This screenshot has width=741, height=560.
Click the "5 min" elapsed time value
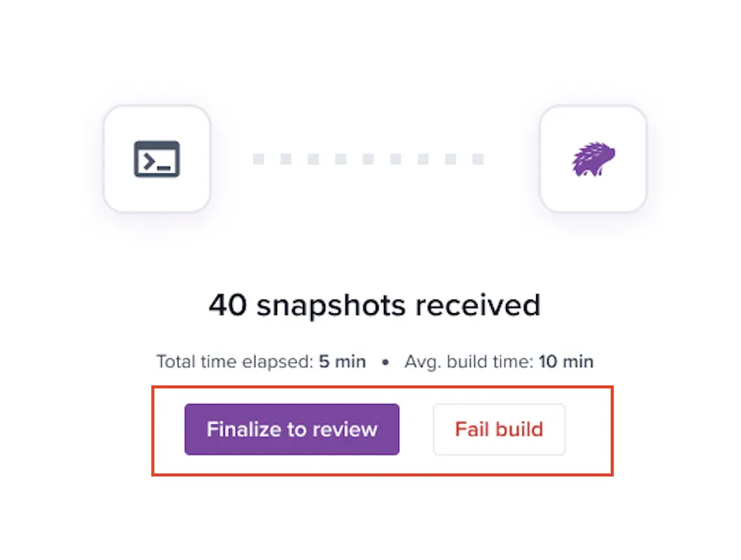342,361
